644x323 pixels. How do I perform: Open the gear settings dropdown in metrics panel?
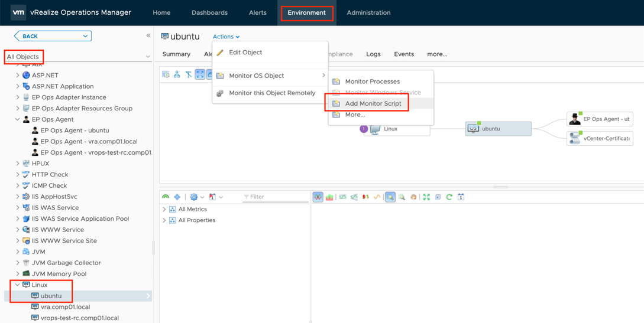tap(197, 197)
